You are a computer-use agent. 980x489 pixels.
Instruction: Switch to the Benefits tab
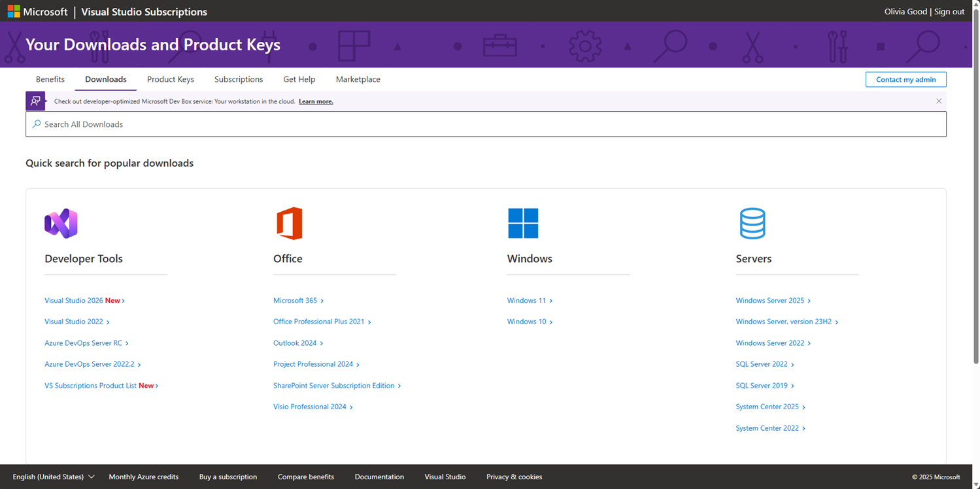[50, 79]
